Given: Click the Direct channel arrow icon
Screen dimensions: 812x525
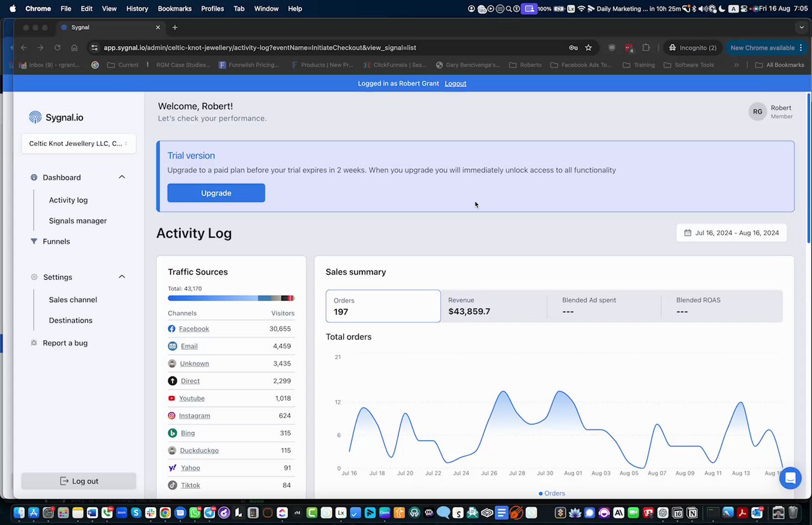Looking at the screenshot, I should [172, 381].
